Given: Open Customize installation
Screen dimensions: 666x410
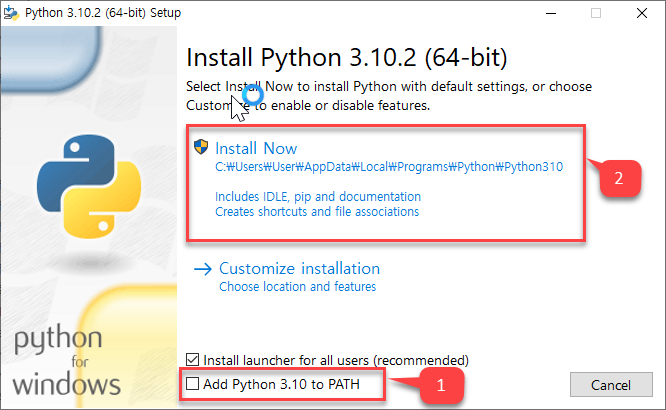Looking at the screenshot, I should tap(299, 269).
